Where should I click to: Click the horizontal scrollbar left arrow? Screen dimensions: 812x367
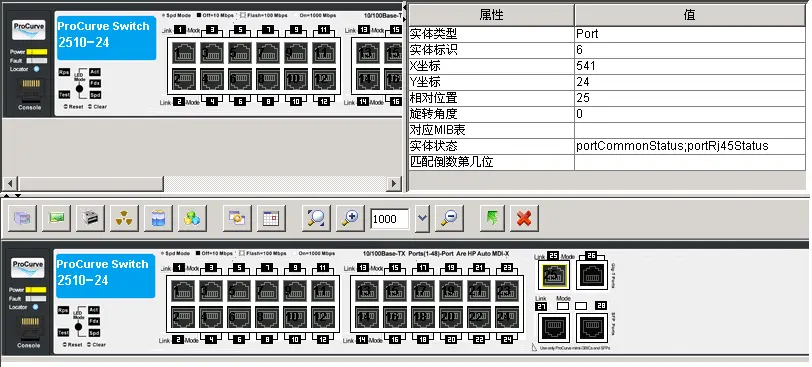pyautogui.click(x=10, y=183)
